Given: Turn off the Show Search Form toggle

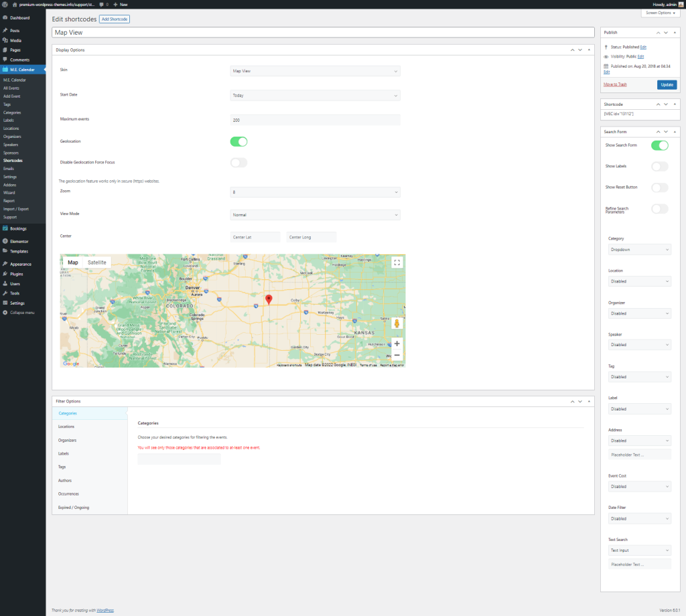Looking at the screenshot, I should pos(660,145).
